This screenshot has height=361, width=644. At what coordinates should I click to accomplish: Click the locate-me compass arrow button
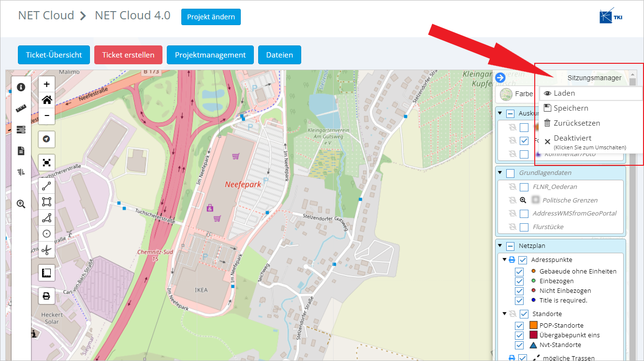pyautogui.click(x=46, y=139)
